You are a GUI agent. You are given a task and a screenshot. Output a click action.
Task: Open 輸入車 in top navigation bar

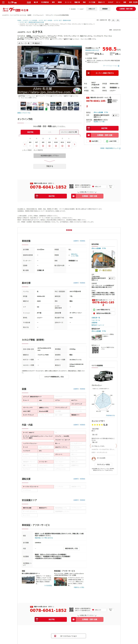(x=36, y=2)
